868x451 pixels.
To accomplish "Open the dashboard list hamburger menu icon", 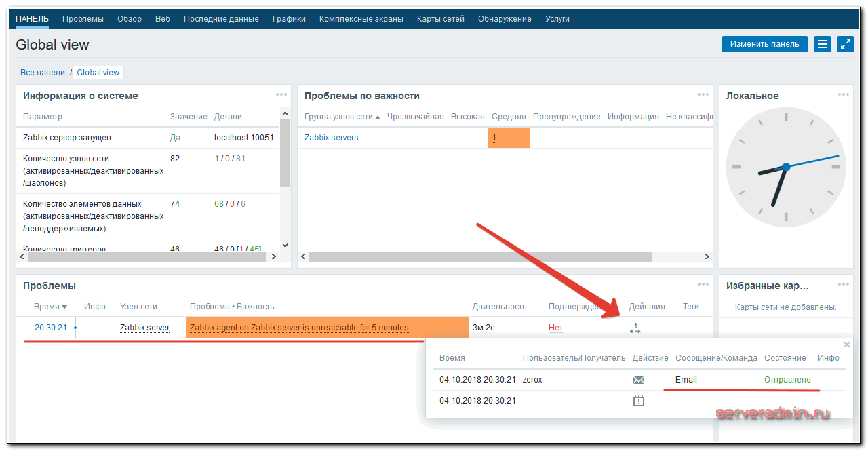I will [x=823, y=44].
